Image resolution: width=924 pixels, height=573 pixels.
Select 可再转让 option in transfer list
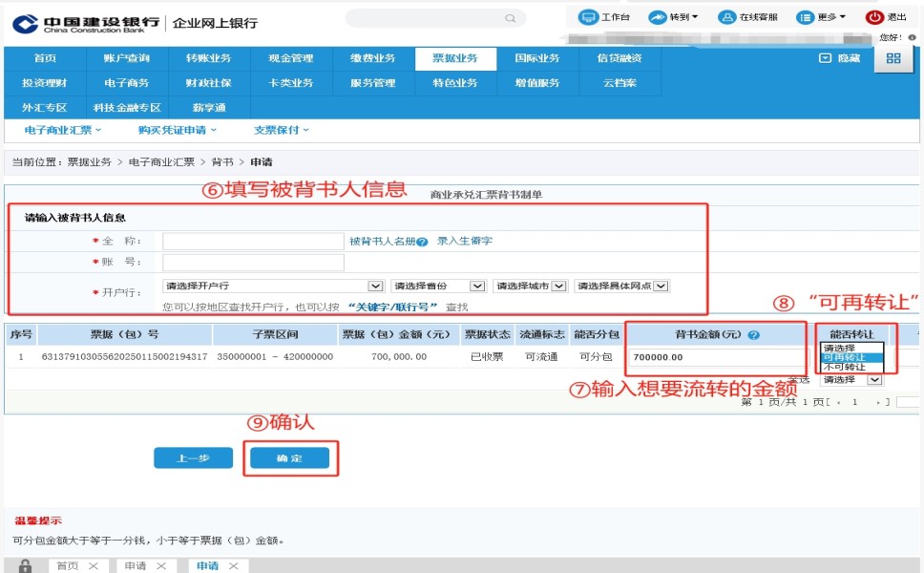coord(845,357)
